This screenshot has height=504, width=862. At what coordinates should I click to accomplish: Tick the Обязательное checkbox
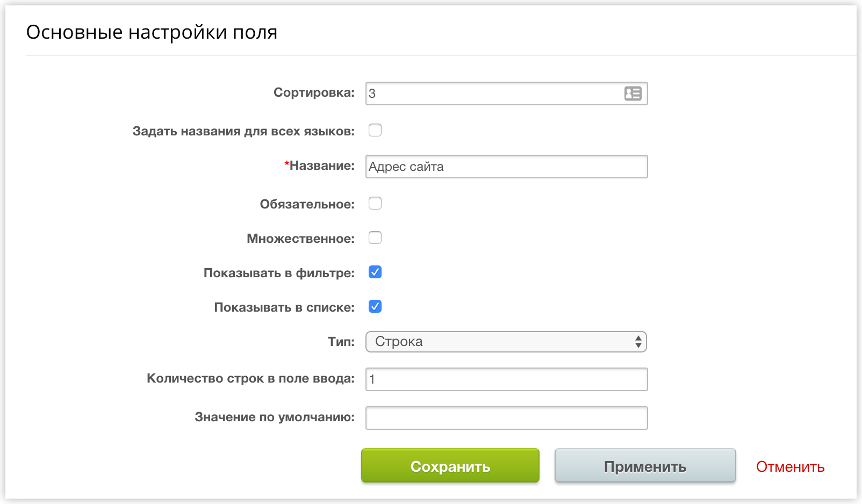pyautogui.click(x=375, y=203)
